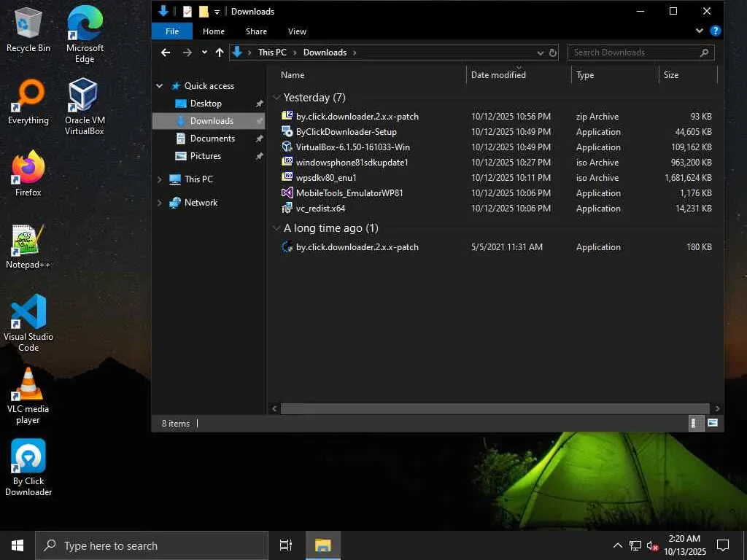Viewport: 747px width, 560px height.
Task: Expand the ribbon with the chevron
Action: tap(699, 31)
